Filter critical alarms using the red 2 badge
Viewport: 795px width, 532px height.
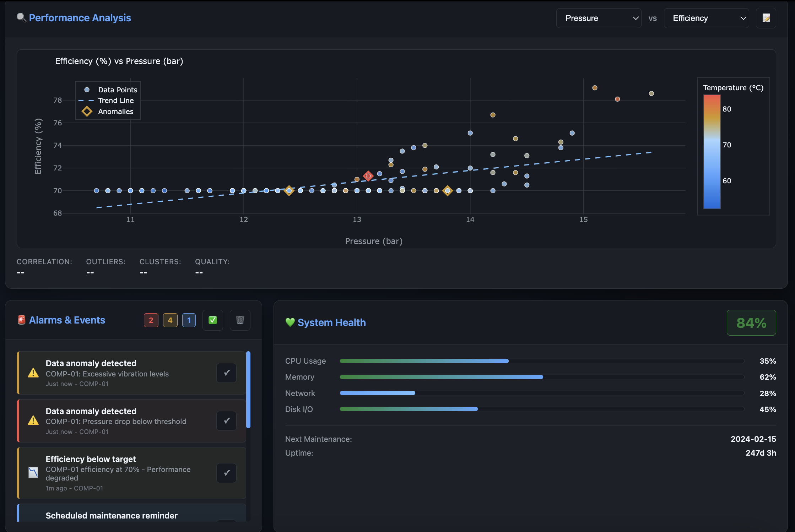coord(151,320)
